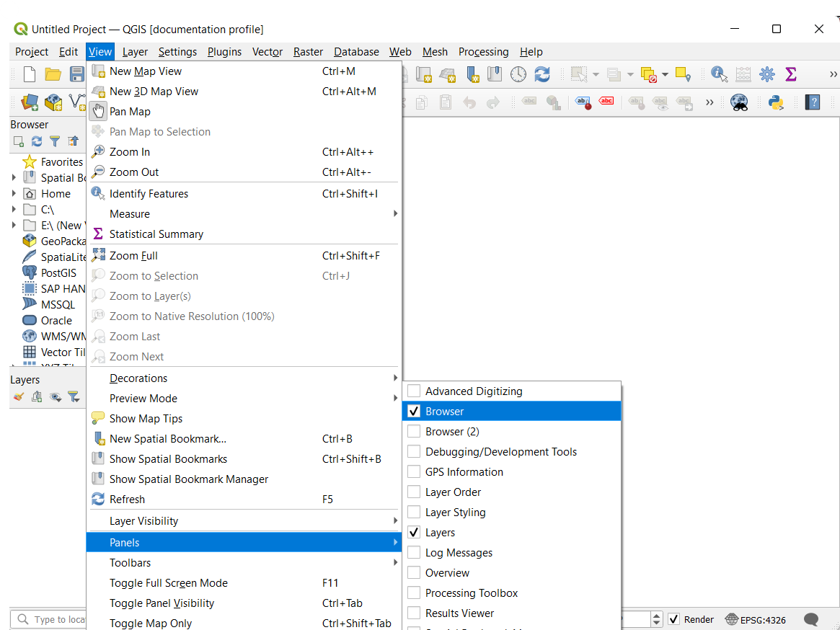
Task: Click Show Map Tips menu entry
Action: 244,418
